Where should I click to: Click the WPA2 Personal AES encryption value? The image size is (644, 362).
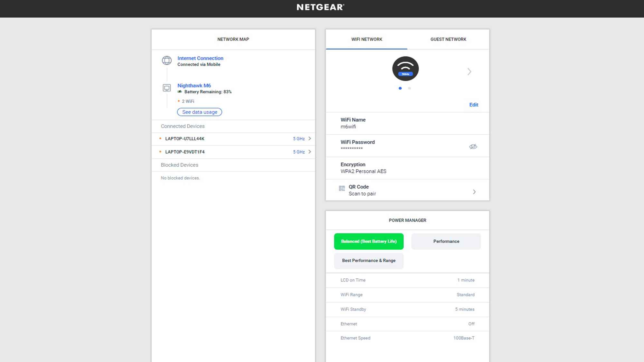364,172
